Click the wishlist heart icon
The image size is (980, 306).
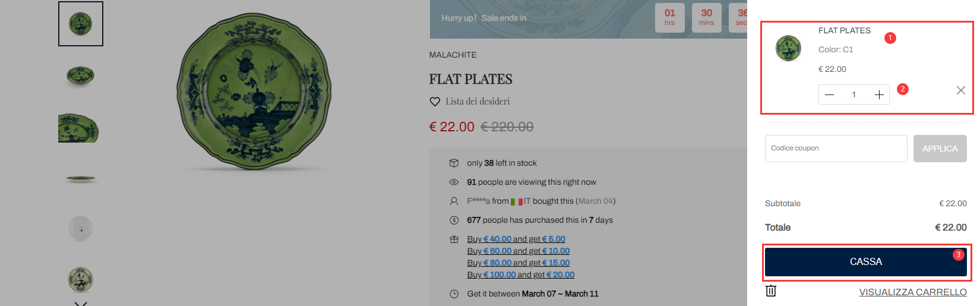click(435, 102)
